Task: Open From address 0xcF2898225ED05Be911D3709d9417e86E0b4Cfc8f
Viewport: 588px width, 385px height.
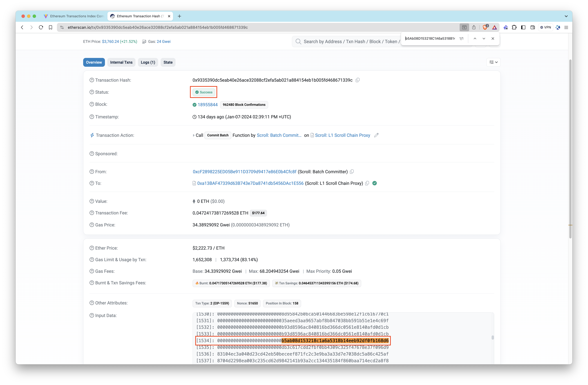Action: point(244,172)
